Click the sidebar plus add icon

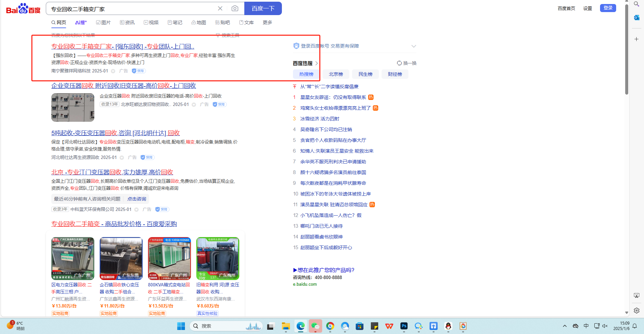click(x=636, y=39)
